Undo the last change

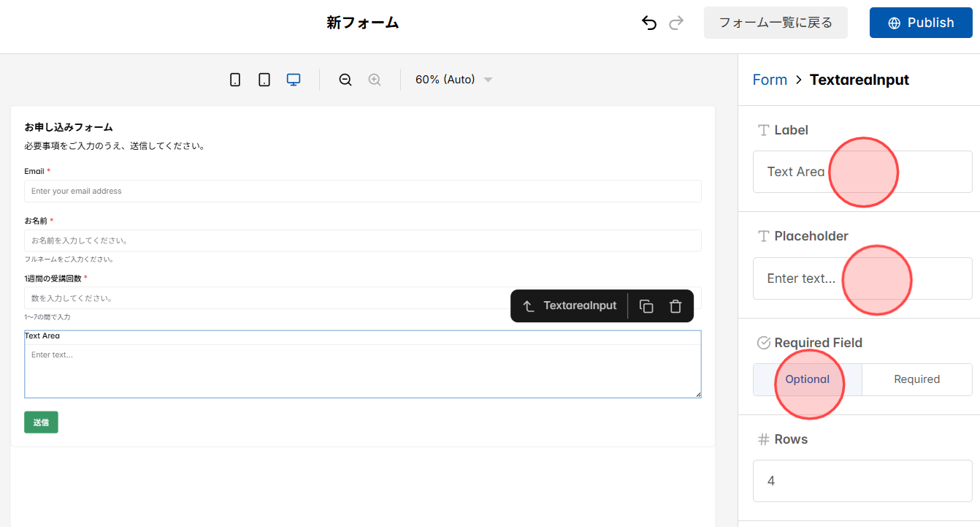tap(648, 23)
